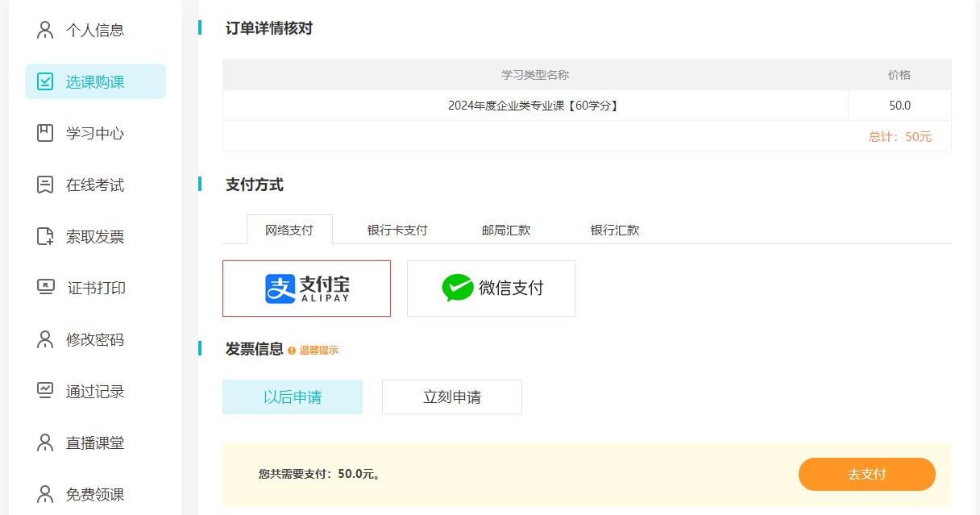Switch to the 银行卡支付 tab
The image size is (980, 515).
[x=397, y=231]
